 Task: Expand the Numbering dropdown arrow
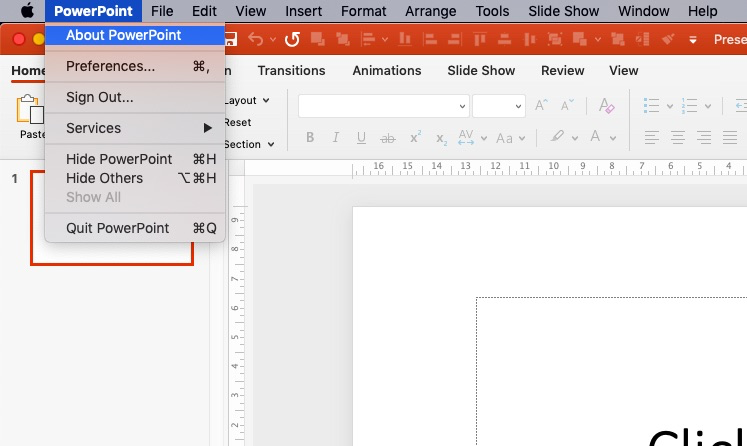[x=708, y=106]
